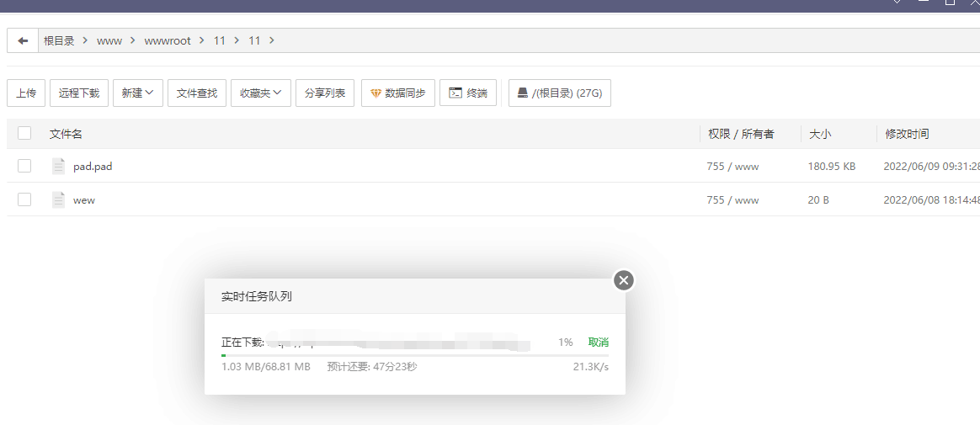The width and height of the screenshot is (980, 425).
Task: Expand the 新建 dropdown
Action: click(x=138, y=93)
